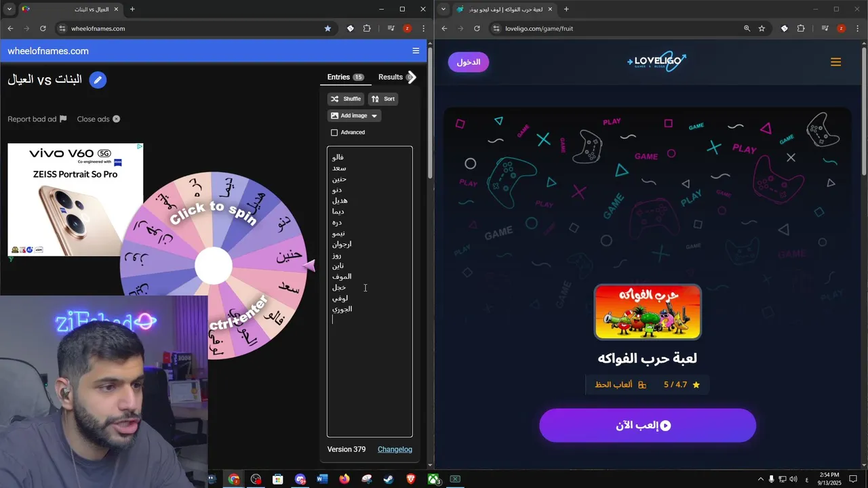This screenshot has width=868, height=488.
Task: Open notification center on taskbar
Action: [853, 479]
